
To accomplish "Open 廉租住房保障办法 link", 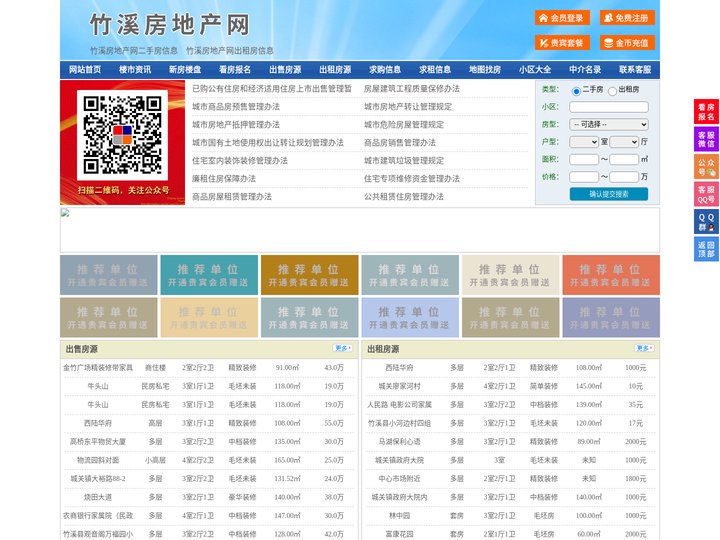I will coord(224,179).
